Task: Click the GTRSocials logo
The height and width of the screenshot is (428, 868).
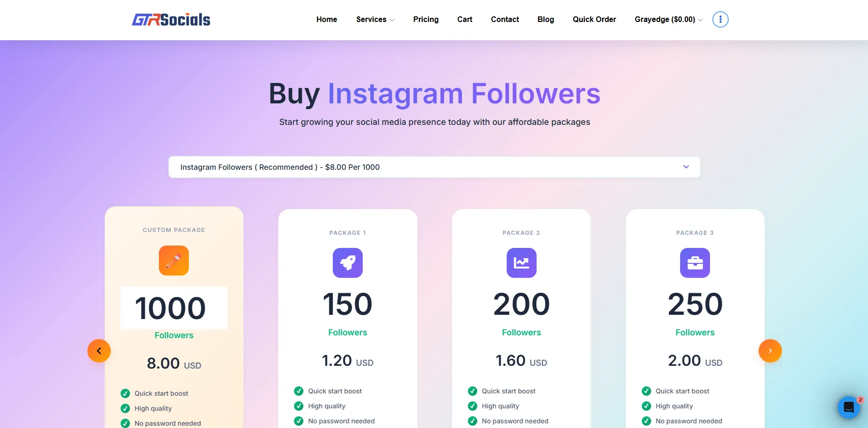Action: point(171,19)
